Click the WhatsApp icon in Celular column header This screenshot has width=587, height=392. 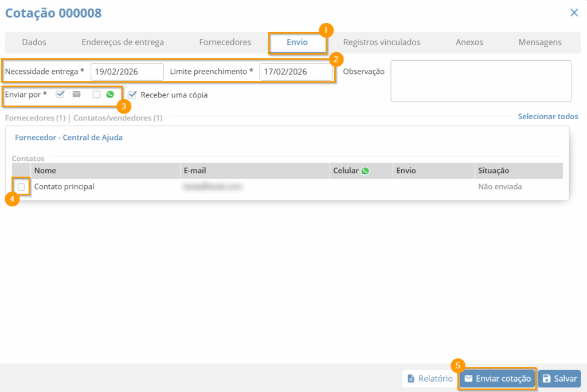click(365, 171)
